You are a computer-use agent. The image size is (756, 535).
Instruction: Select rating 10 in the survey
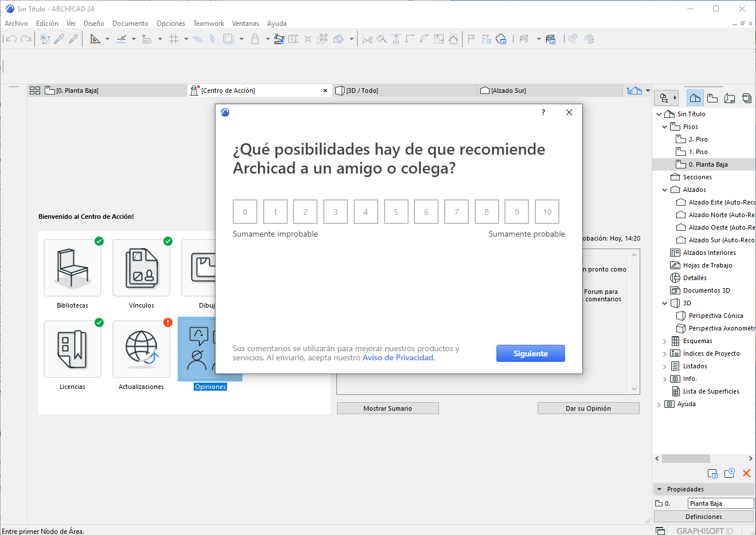[547, 212]
